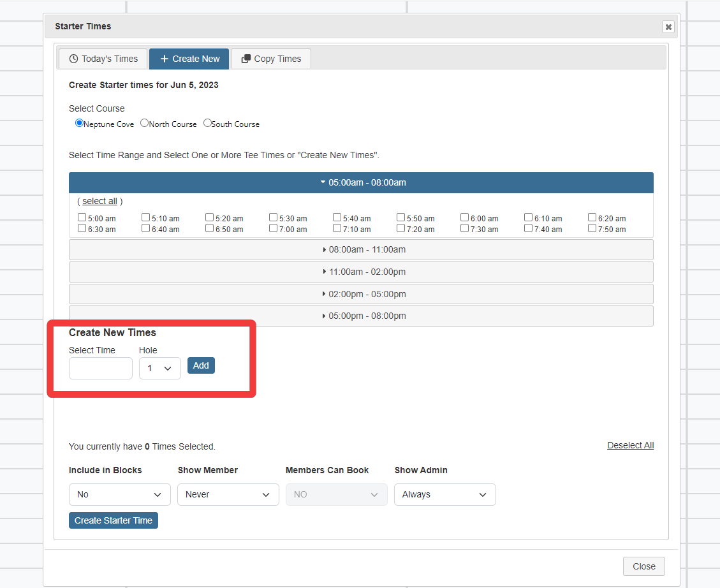The height and width of the screenshot is (588, 720).
Task: Check the 6:30 am tee time checkbox
Action: point(82,227)
